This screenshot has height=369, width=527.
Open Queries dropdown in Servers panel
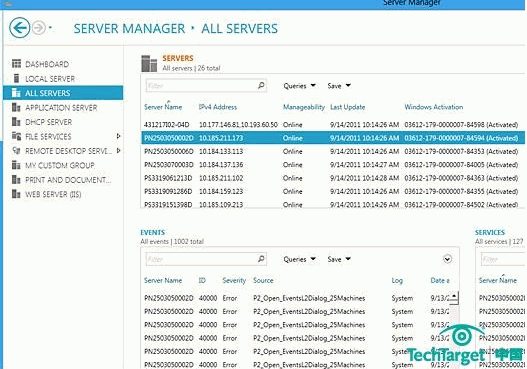coord(299,86)
